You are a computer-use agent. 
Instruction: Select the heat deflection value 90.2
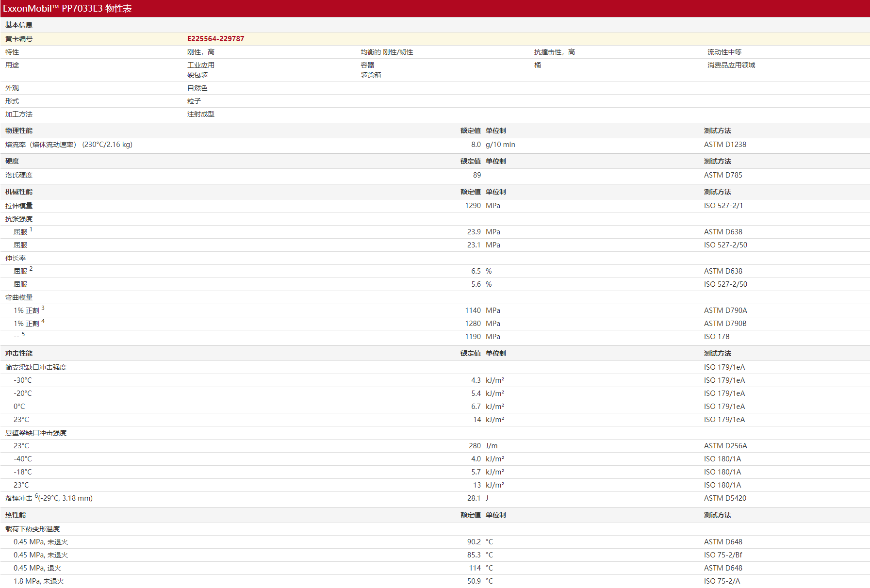point(474,542)
